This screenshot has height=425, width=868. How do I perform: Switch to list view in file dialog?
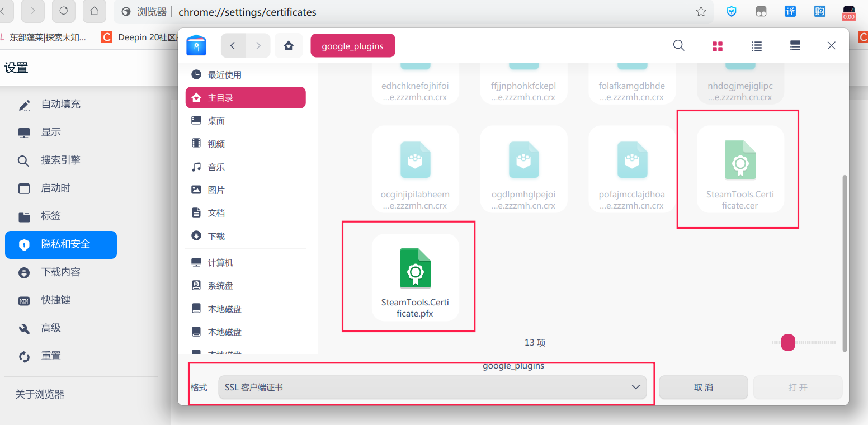[756, 46]
